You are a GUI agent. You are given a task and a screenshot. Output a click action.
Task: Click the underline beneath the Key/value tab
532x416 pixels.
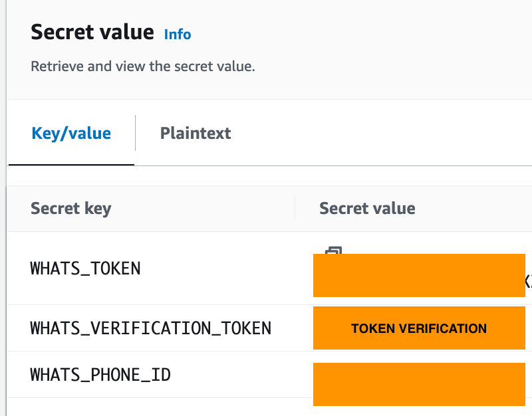71,165
